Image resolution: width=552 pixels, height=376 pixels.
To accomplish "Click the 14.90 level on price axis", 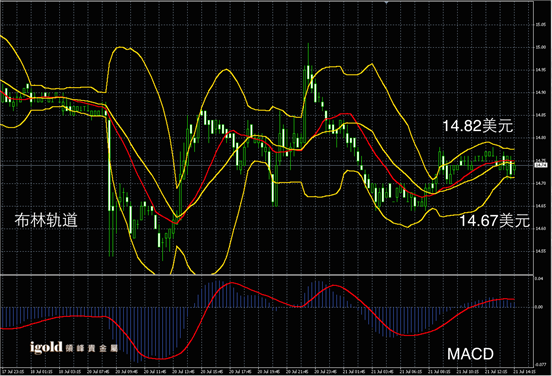I will pos(540,93).
